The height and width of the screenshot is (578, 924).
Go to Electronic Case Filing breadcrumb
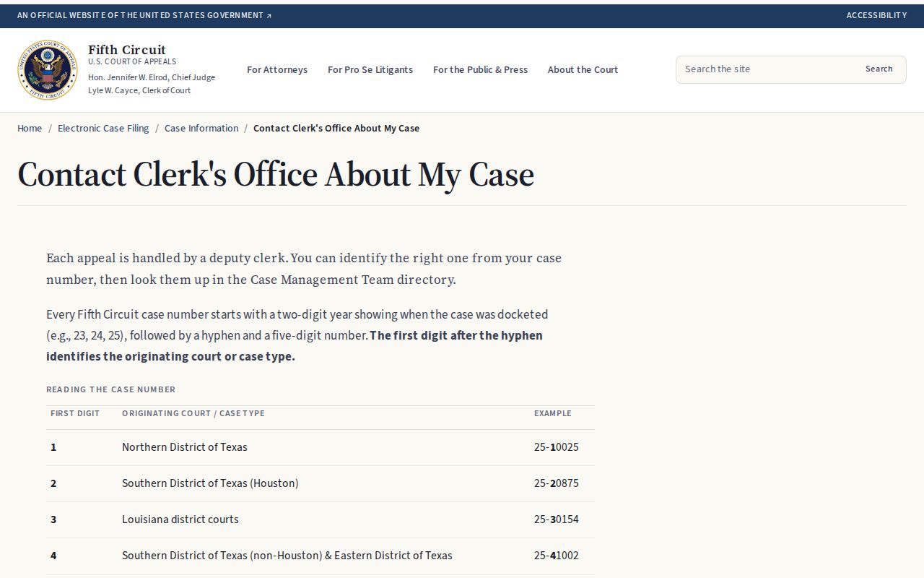point(103,128)
